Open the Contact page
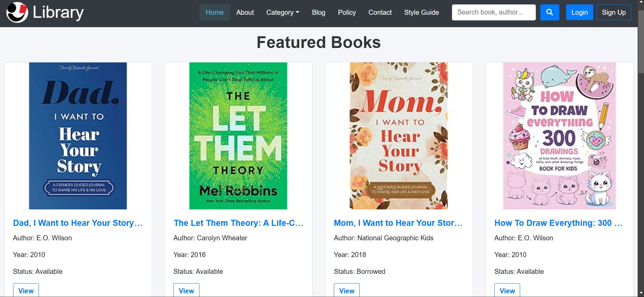 [x=380, y=12]
